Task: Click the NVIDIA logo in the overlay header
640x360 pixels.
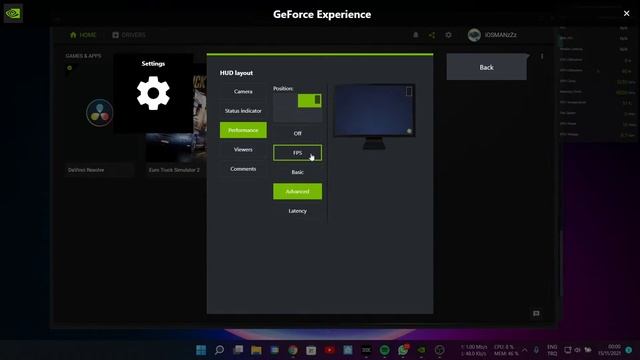Action: pos(13,13)
